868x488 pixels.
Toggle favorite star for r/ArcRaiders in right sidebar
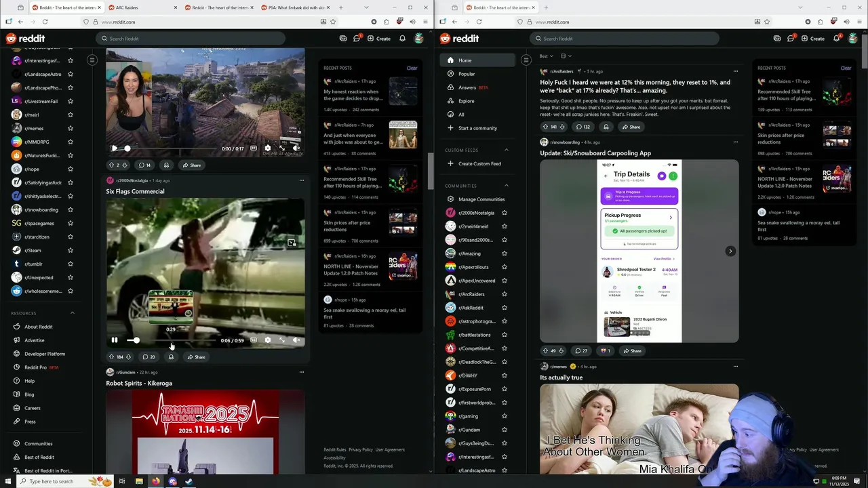(x=505, y=294)
